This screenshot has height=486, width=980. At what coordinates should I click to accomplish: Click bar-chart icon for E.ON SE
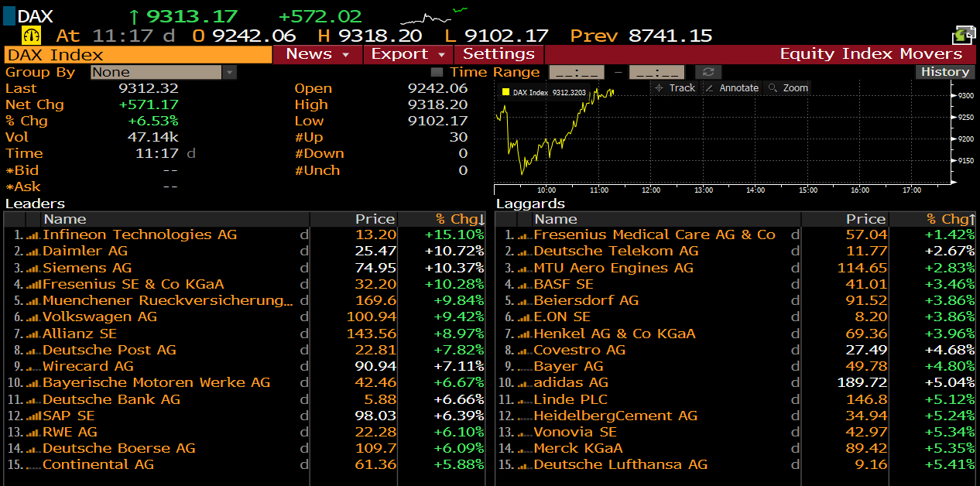click(x=524, y=317)
